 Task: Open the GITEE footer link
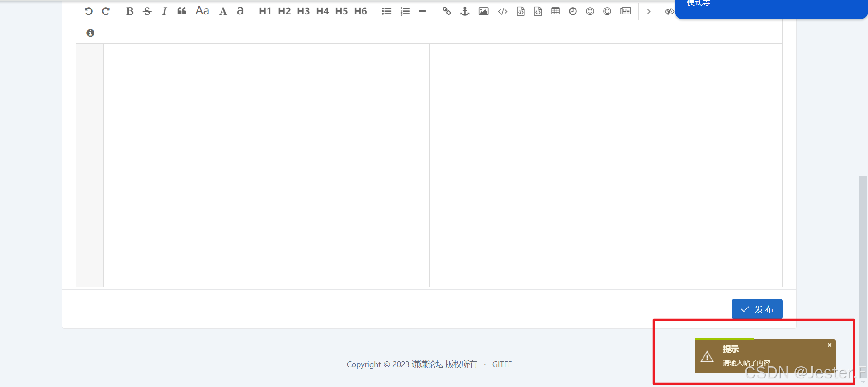coord(502,364)
